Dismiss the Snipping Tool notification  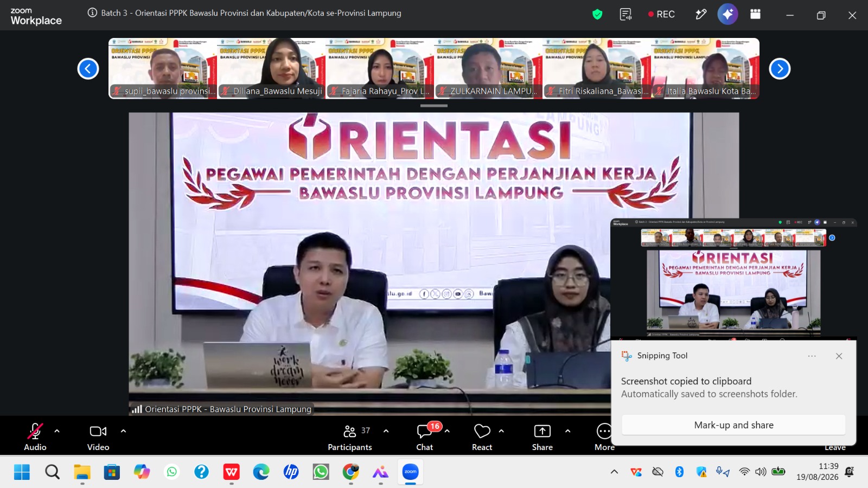839,356
